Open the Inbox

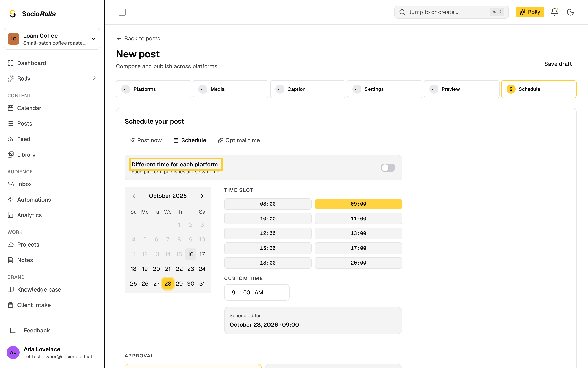coord(52,184)
